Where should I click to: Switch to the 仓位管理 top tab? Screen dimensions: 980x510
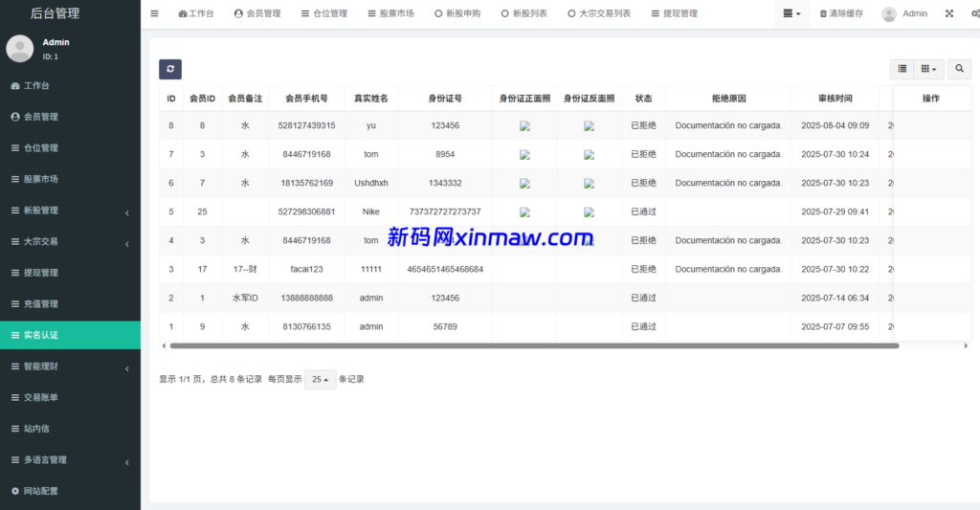(323, 13)
